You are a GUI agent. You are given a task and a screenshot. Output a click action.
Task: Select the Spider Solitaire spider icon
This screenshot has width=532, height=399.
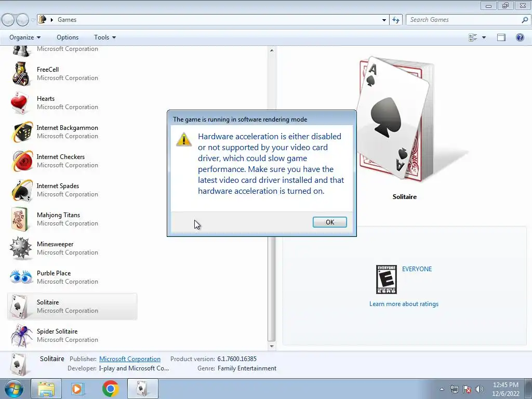[21, 336]
